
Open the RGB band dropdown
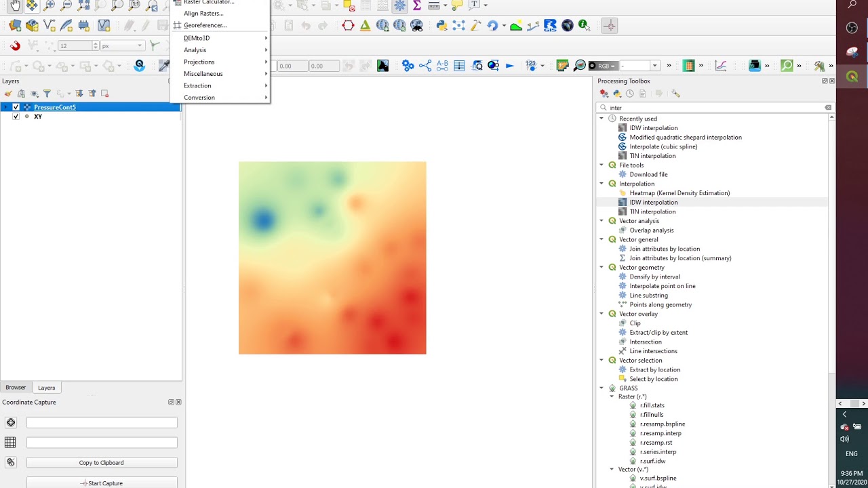tap(639, 66)
